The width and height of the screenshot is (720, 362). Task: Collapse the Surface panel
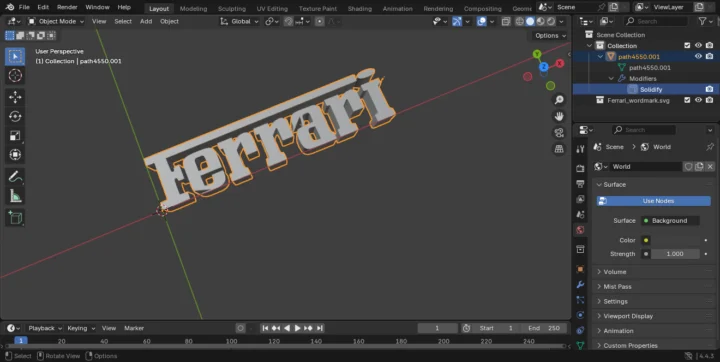[x=653, y=185]
